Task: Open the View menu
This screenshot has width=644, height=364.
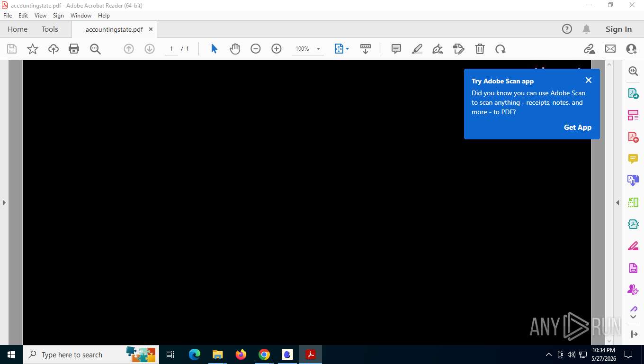Action: 41,16
